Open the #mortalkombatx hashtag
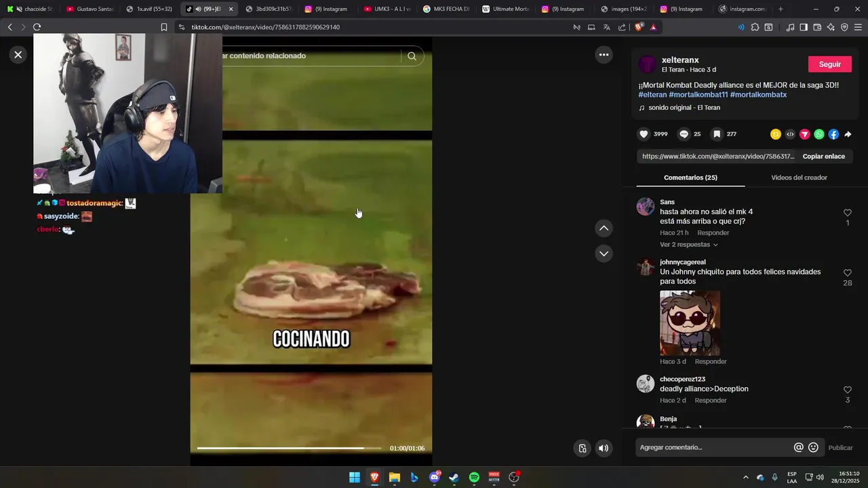Image resolution: width=868 pixels, height=488 pixels. tap(758, 95)
